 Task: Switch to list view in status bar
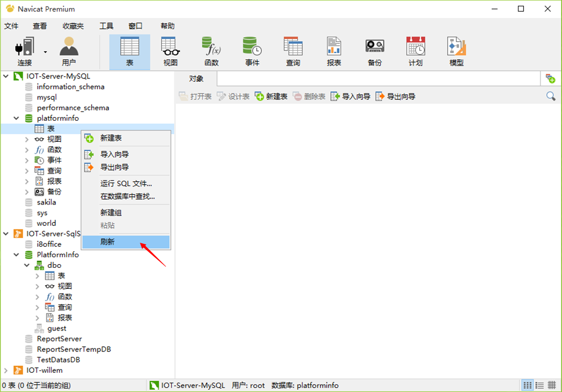tap(539, 386)
